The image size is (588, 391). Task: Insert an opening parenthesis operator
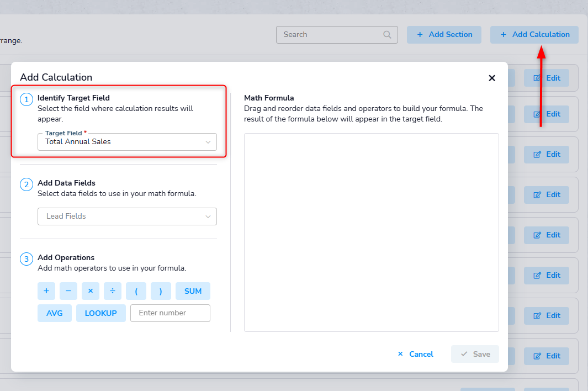(136, 291)
